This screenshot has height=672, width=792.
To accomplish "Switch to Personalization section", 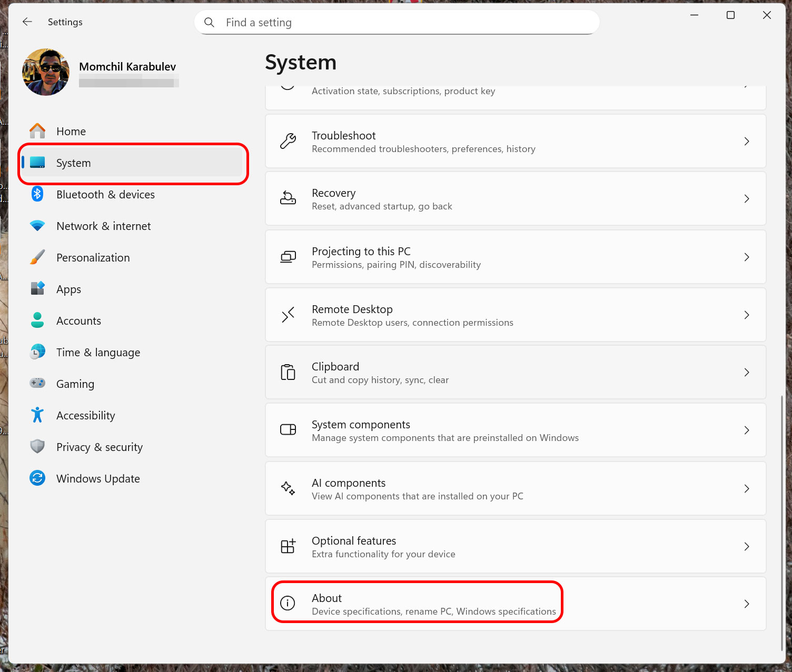I will point(93,258).
